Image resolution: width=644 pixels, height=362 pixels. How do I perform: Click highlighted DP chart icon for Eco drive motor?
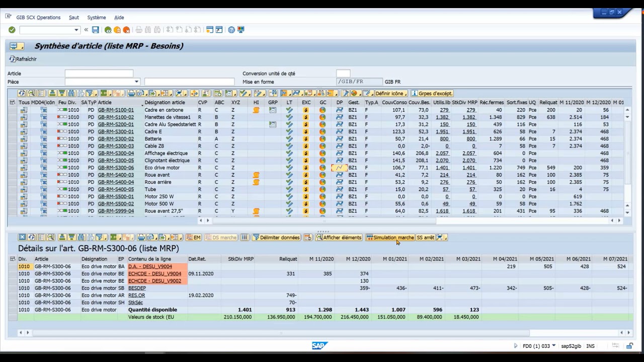pyautogui.click(x=339, y=168)
